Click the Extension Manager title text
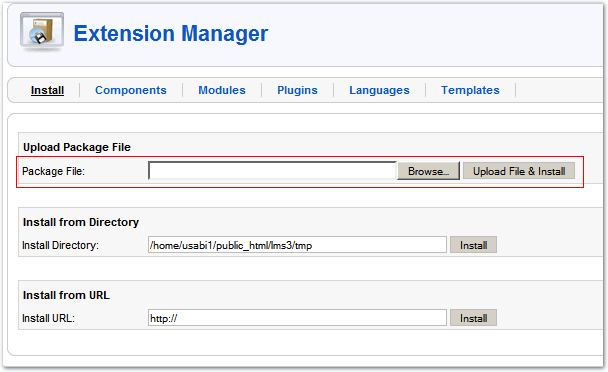608x372 pixels. (171, 33)
